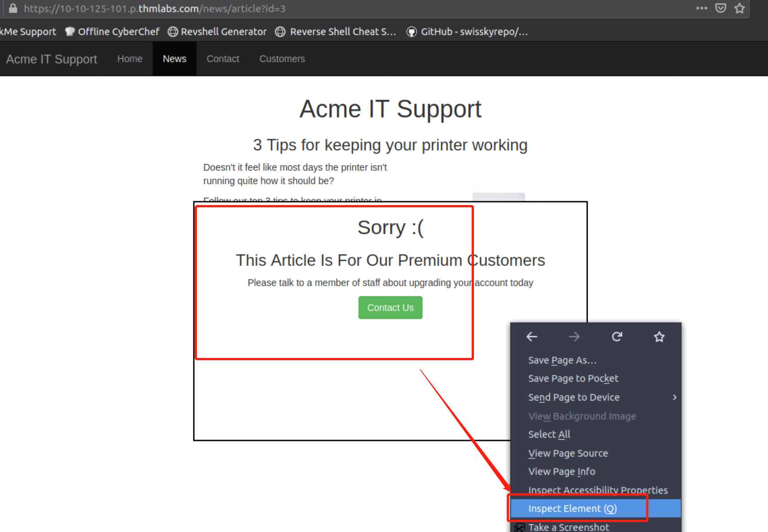Click the address bar bookmark star

click(740, 9)
